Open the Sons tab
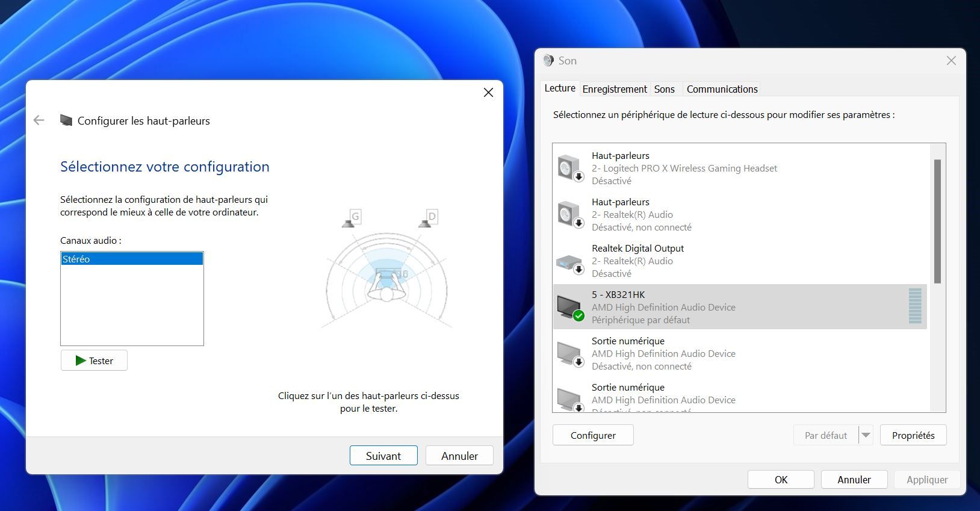The width and height of the screenshot is (980, 511). tap(665, 89)
